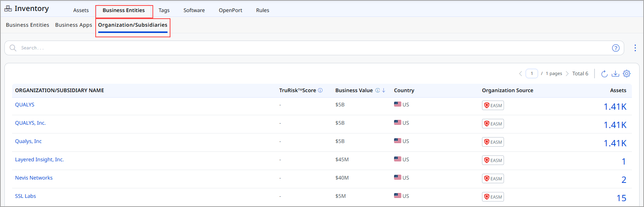644x207 pixels.
Task: Click the page number box
Action: (x=532, y=74)
